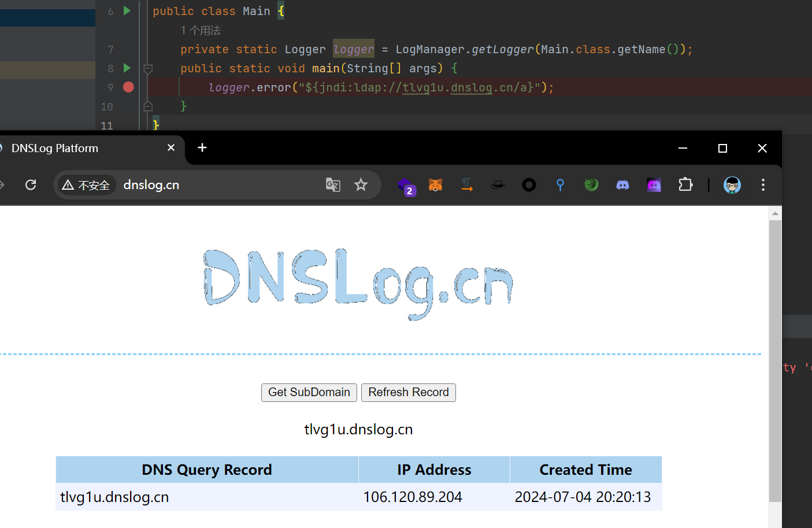
Task: Maximize the browser window
Action: [x=722, y=148]
